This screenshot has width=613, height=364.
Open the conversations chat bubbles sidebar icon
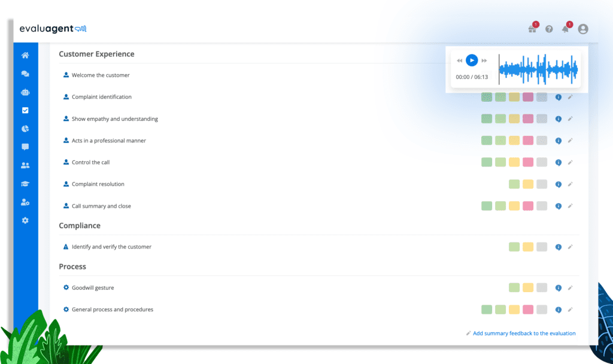coord(25,74)
